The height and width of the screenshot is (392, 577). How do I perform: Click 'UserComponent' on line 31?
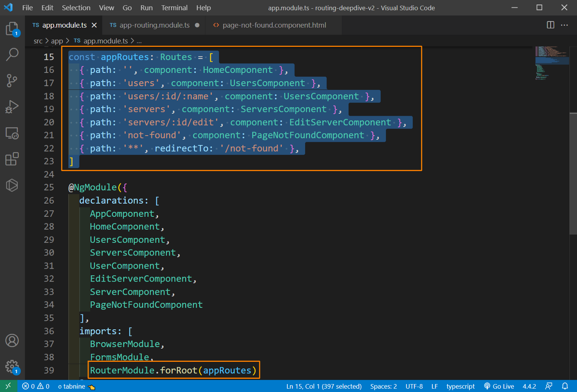point(125,266)
